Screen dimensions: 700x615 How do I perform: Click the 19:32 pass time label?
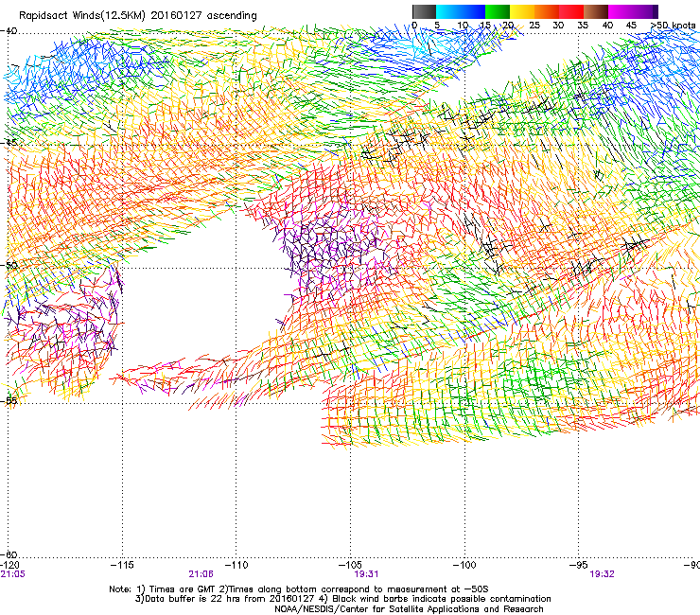click(602, 574)
